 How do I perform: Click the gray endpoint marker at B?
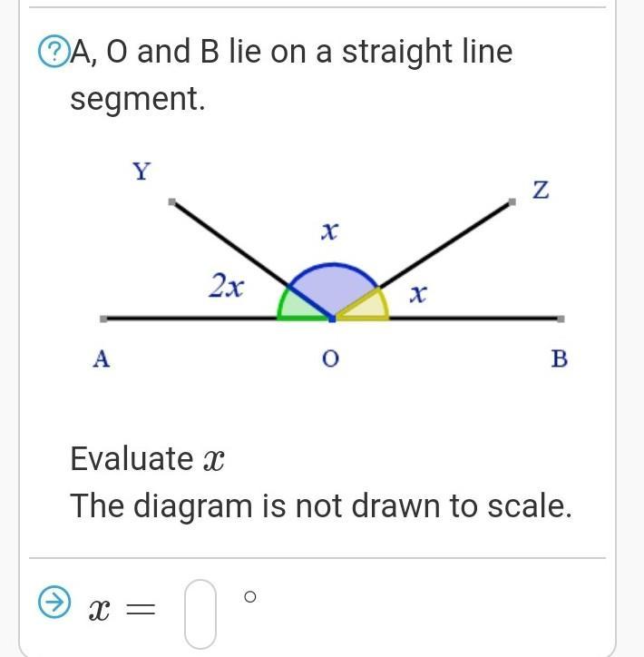pyautogui.click(x=561, y=319)
